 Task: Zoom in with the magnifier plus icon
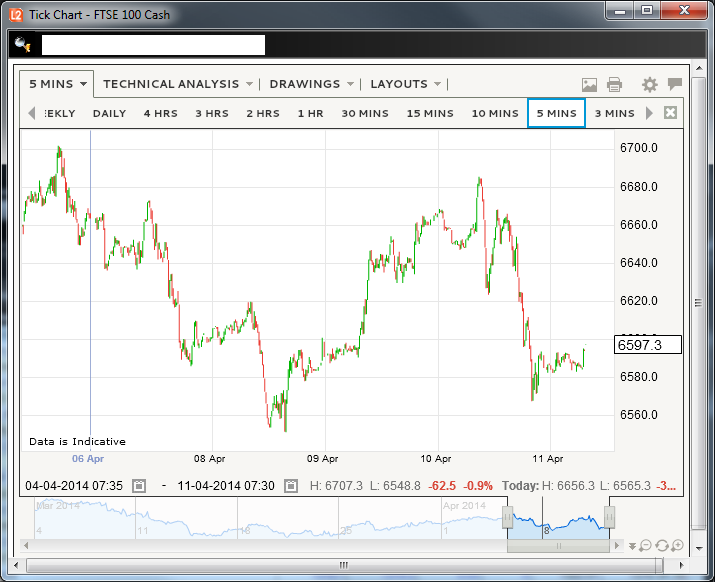pyautogui.click(x=677, y=545)
